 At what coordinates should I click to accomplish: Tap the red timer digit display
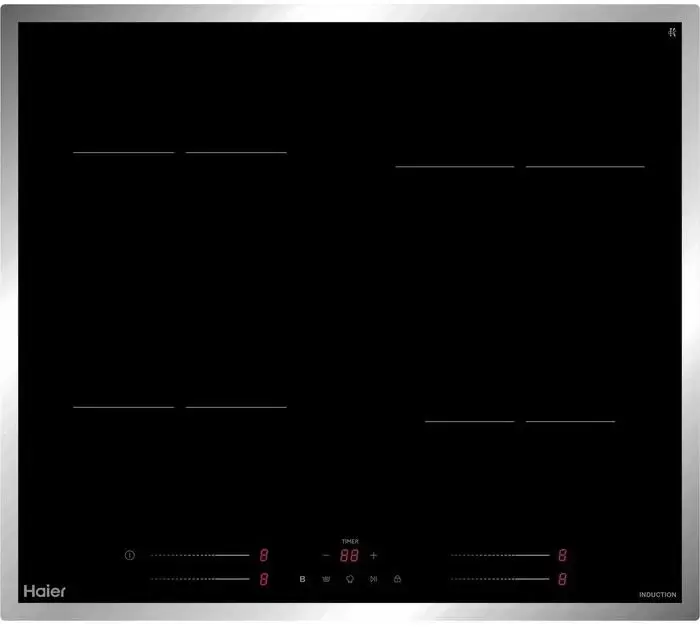(349, 556)
